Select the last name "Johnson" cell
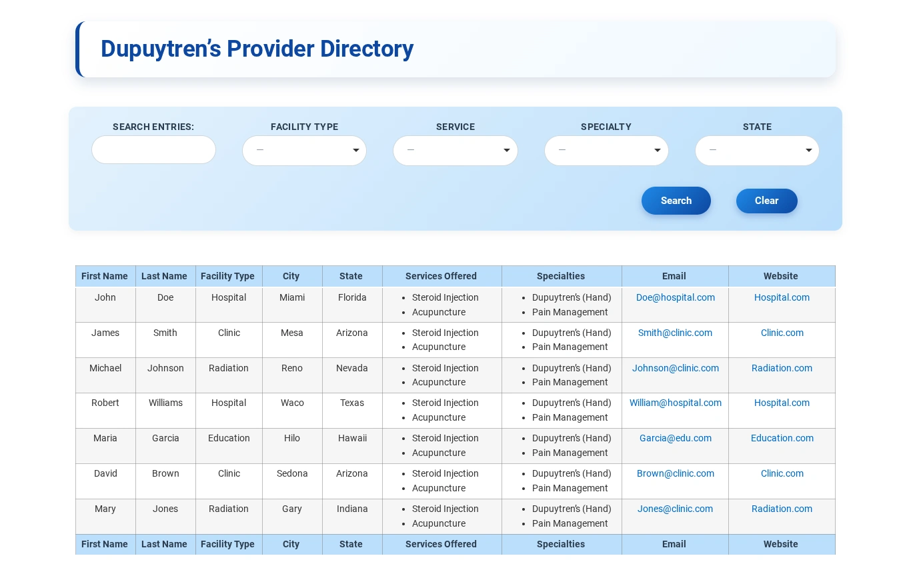 165,375
